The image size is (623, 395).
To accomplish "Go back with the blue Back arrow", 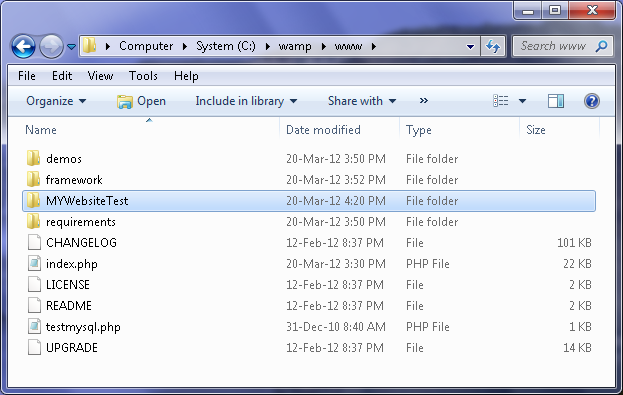I will (x=24, y=46).
